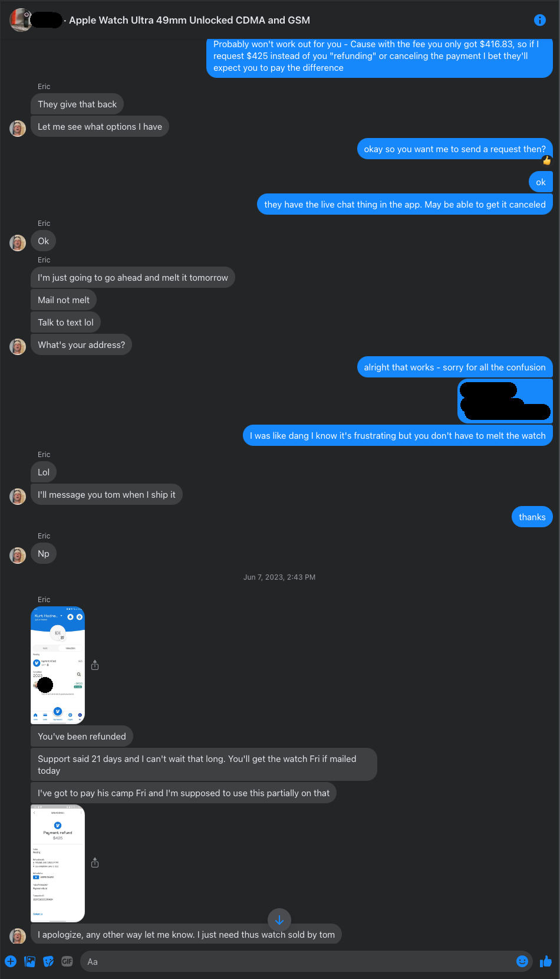Open the Apple Watch Ultra 49mm listing title
This screenshot has height=979, width=560.
point(189,20)
